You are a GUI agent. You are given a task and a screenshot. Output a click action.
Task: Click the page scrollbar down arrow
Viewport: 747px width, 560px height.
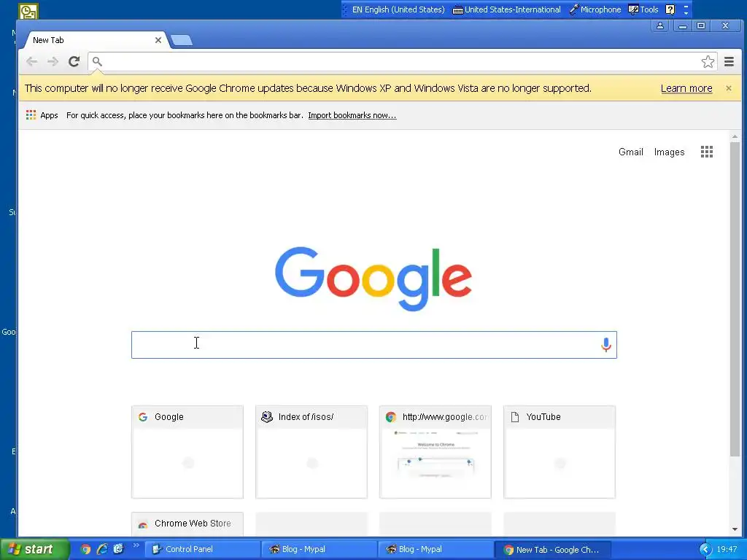click(x=735, y=529)
